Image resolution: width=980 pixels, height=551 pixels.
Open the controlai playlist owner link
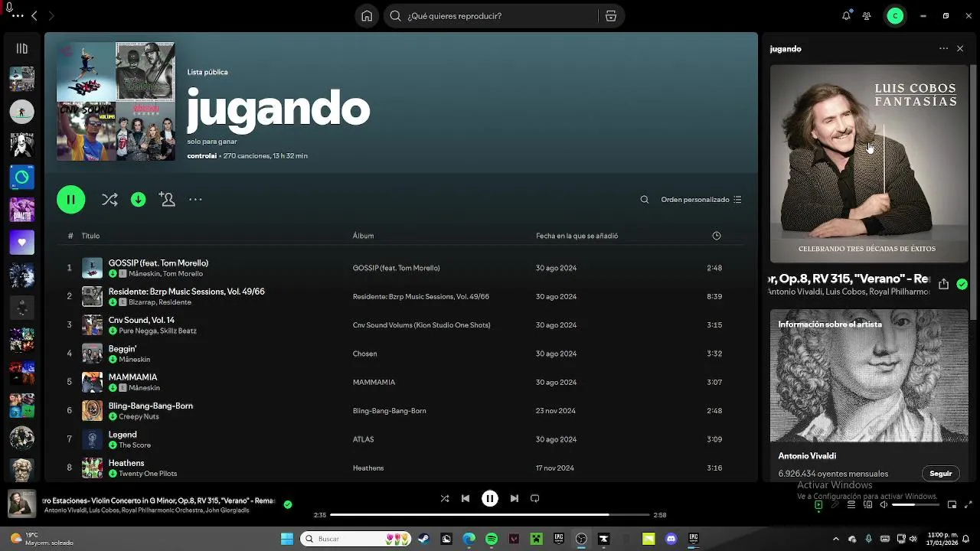[x=201, y=156]
